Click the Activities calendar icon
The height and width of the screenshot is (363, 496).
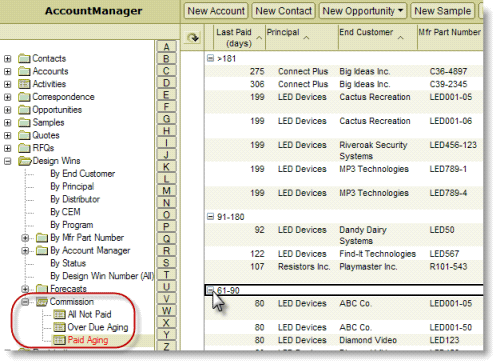click(24, 84)
